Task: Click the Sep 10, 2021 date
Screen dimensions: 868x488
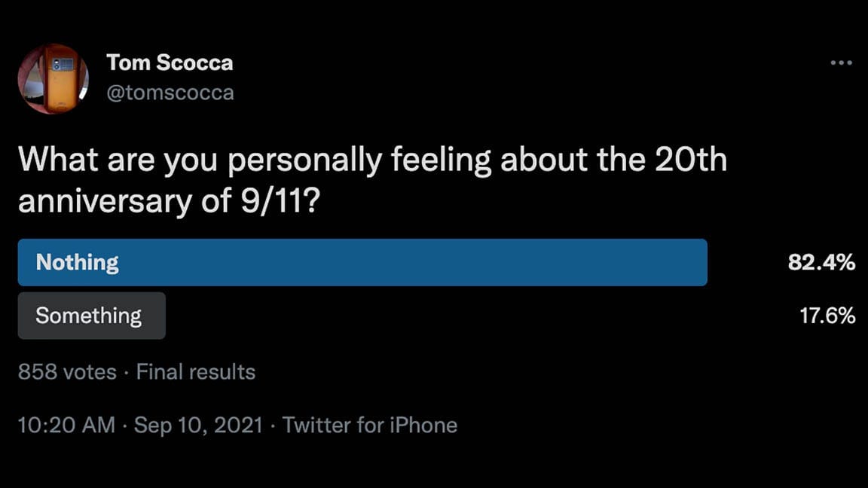Action: [x=198, y=425]
